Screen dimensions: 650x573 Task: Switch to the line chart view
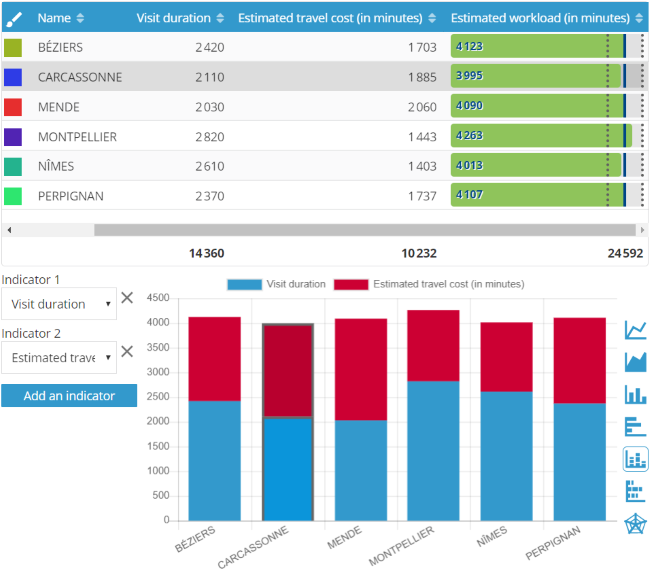click(x=635, y=330)
